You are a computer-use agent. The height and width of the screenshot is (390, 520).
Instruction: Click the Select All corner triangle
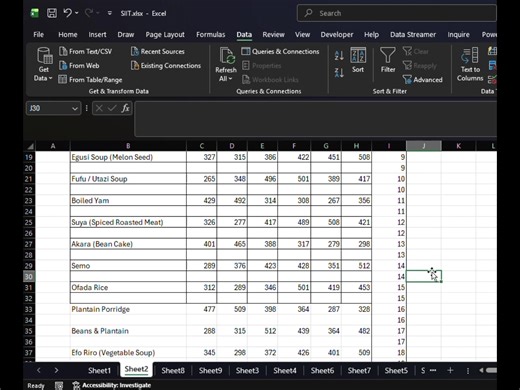pyautogui.click(x=30, y=146)
